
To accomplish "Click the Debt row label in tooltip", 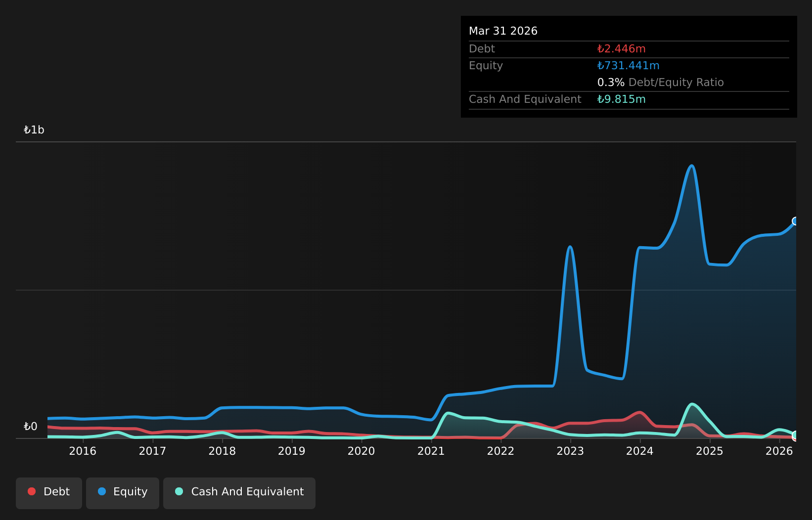I will (x=482, y=49).
